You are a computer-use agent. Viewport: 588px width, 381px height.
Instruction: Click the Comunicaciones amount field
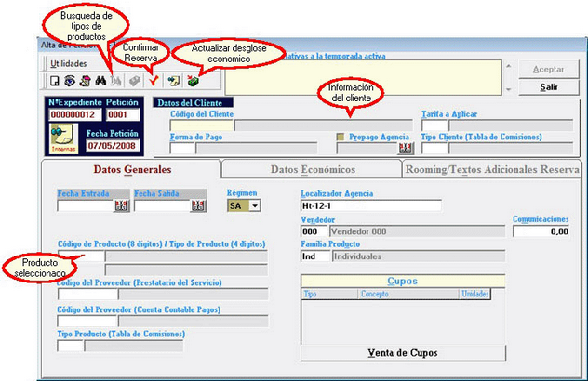(541, 231)
